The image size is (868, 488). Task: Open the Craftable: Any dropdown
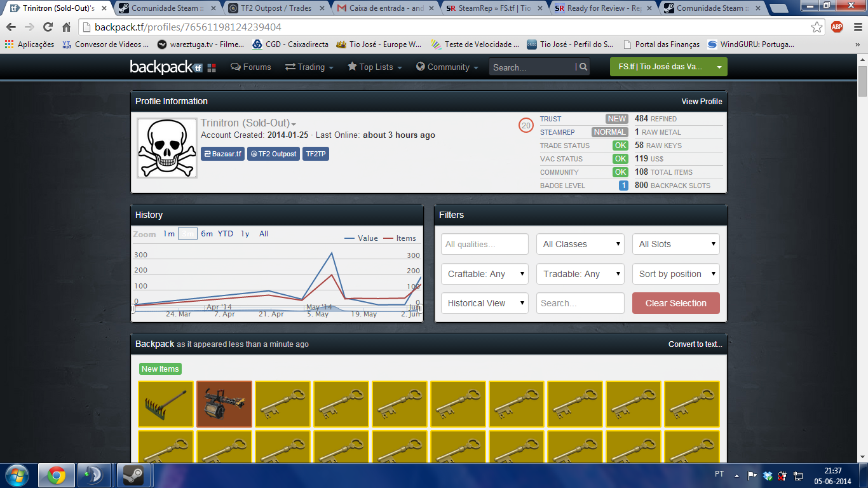coord(485,274)
